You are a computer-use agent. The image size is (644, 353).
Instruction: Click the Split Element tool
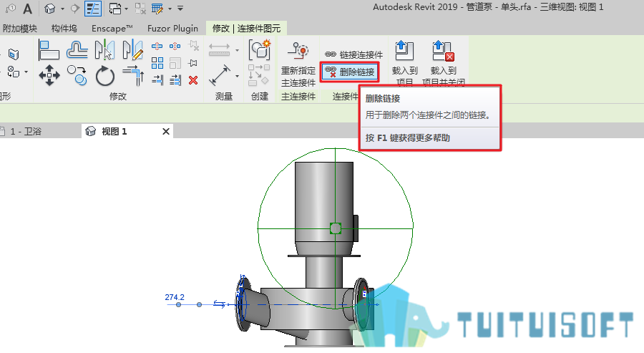coord(157,46)
